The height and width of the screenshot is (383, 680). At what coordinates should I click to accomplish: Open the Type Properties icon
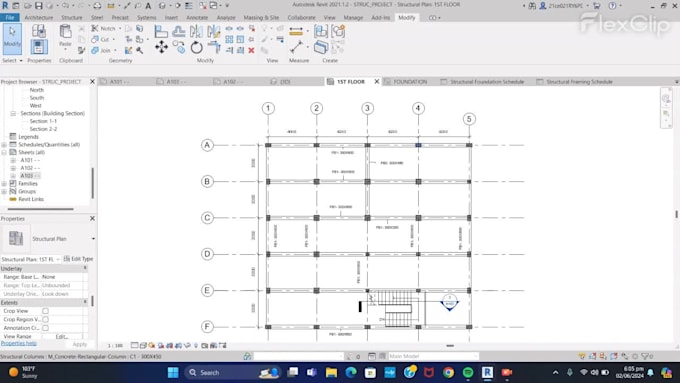(39, 31)
